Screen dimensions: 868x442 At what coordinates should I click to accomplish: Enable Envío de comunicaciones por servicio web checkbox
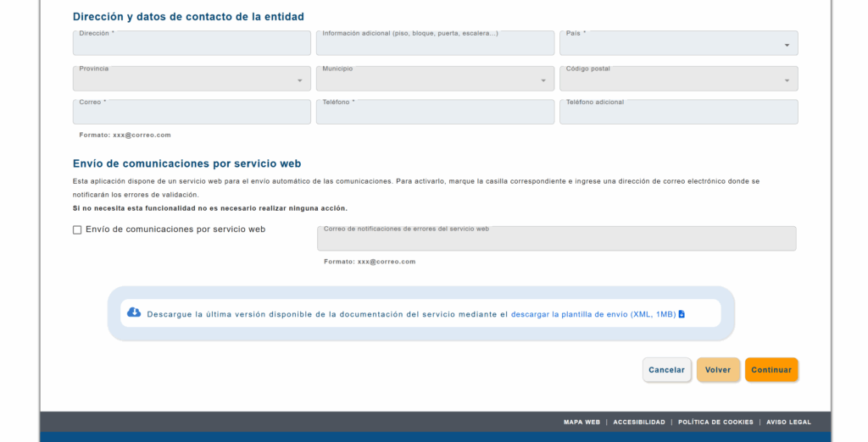(x=77, y=229)
